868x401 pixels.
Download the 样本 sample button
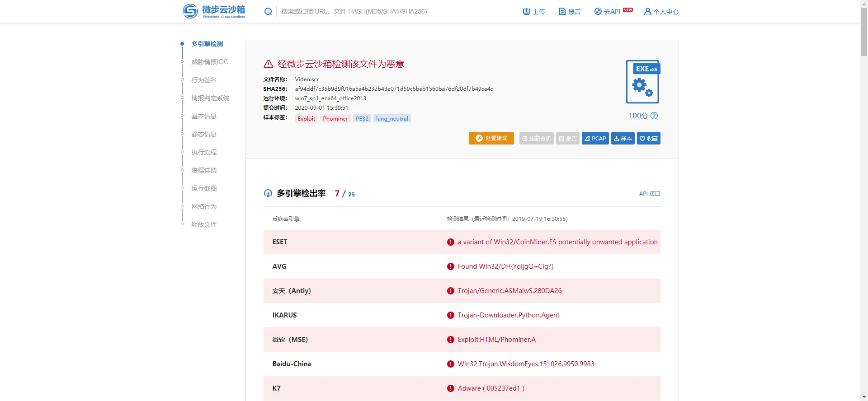(623, 139)
